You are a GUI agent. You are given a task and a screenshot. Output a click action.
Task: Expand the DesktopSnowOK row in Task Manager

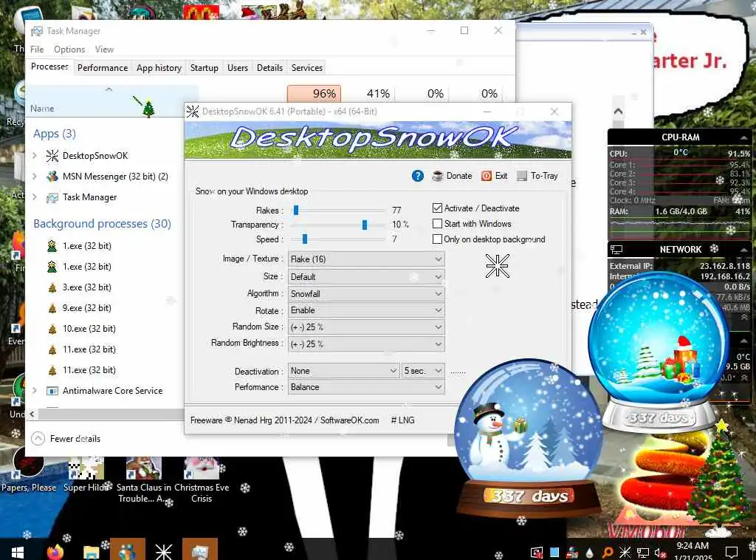pyautogui.click(x=35, y=156)
